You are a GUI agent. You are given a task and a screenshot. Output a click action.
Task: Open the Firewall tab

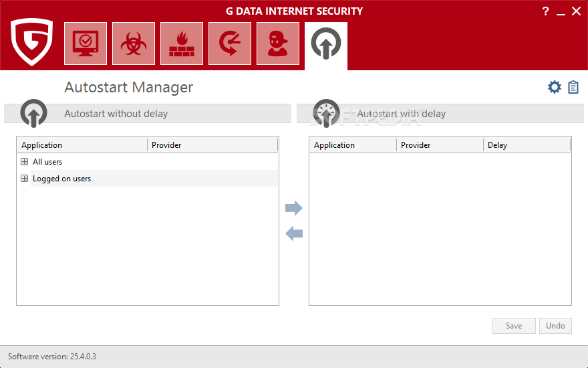[182, 43]
